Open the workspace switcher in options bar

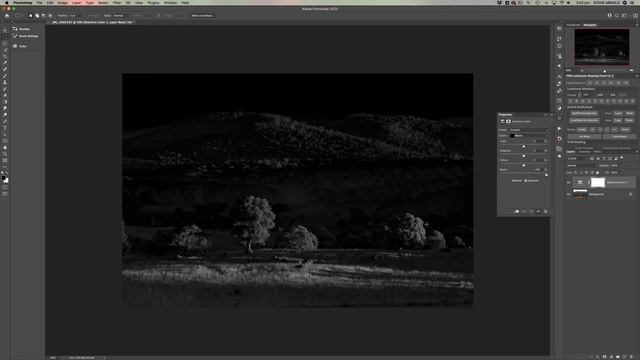click(x=624, y=16)
